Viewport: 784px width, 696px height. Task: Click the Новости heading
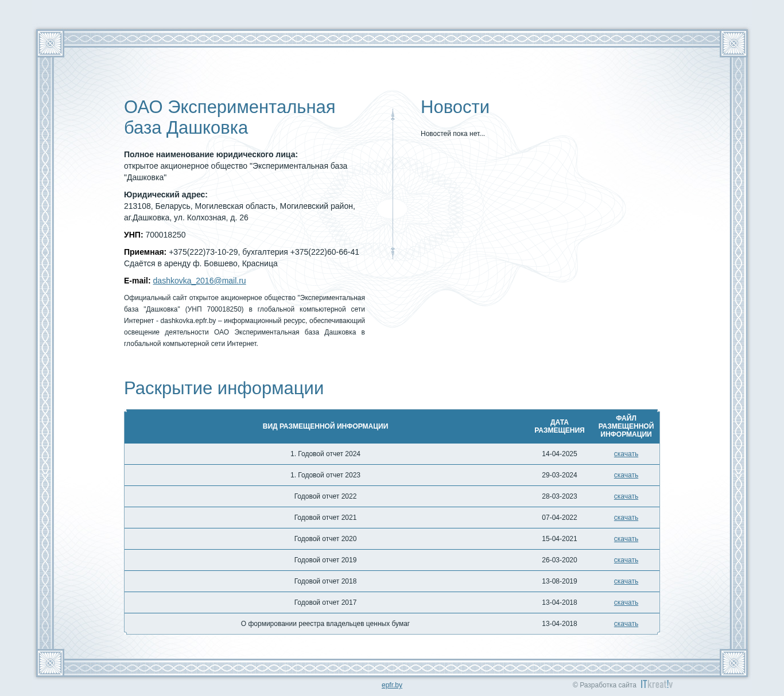tap(455, 107)
